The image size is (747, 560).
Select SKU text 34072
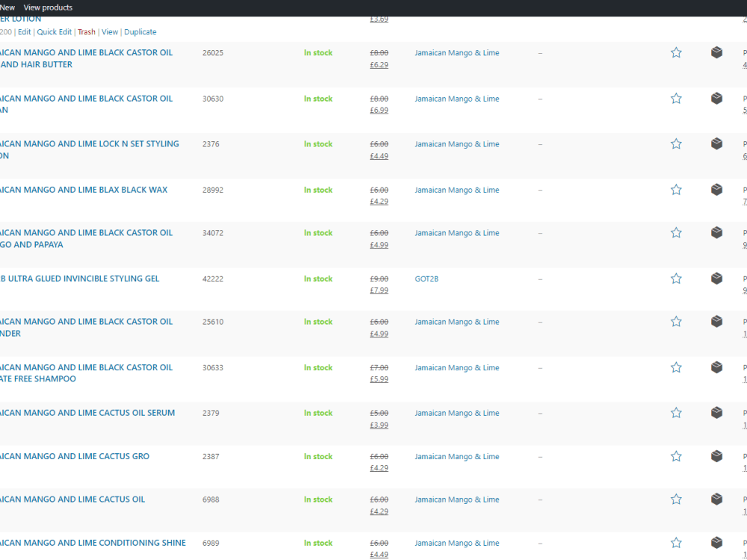(x=212, y=233)
